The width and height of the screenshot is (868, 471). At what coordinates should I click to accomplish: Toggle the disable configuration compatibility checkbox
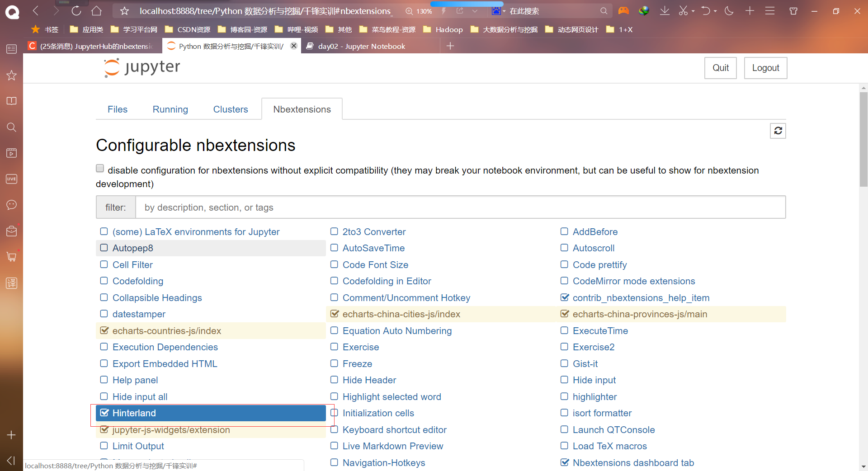click(100, 169)
